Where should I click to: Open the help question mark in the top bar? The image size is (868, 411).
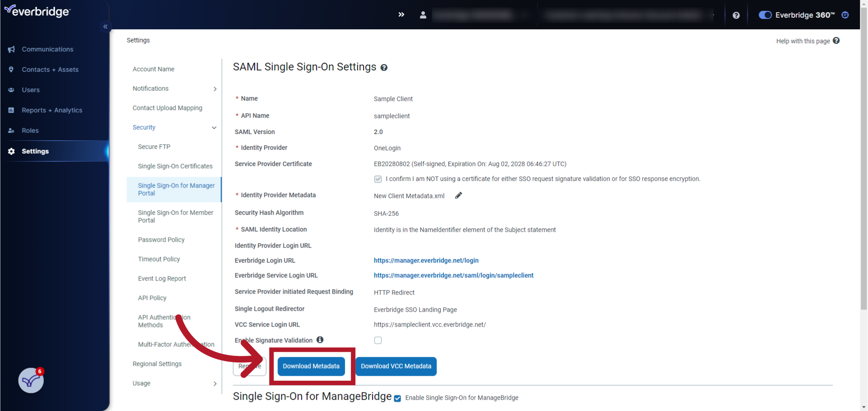tap(737, 15)
